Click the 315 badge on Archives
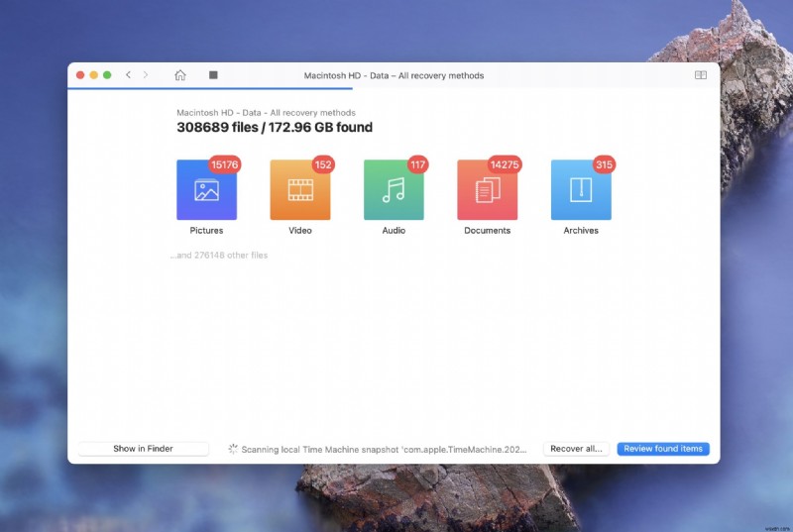This screenshot has height=532, width=793. (x=604, y=164)
